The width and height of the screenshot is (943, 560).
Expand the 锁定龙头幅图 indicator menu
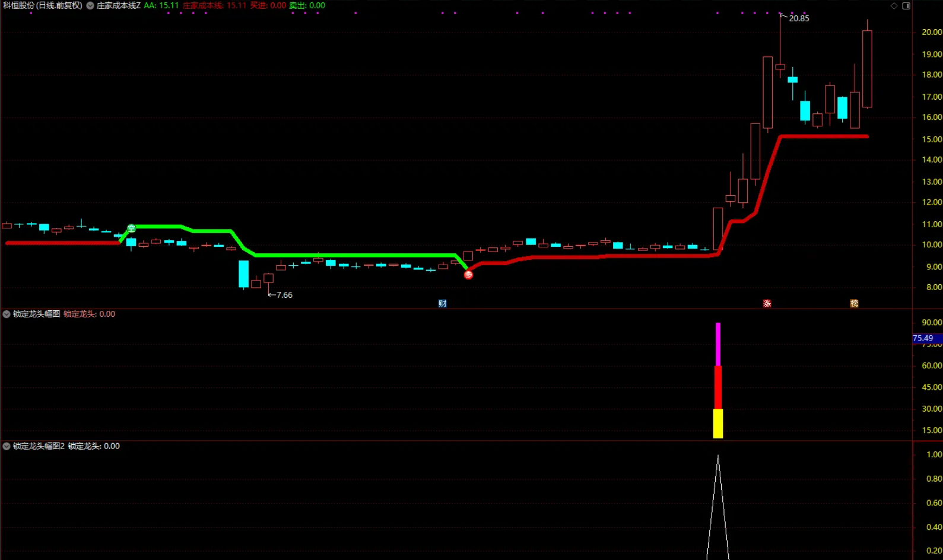click(x=7, y=314)
